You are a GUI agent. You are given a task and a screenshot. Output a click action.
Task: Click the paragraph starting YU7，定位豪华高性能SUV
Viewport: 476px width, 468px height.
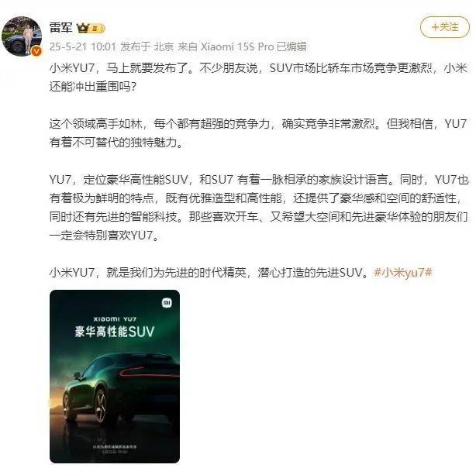click(259, 208)
